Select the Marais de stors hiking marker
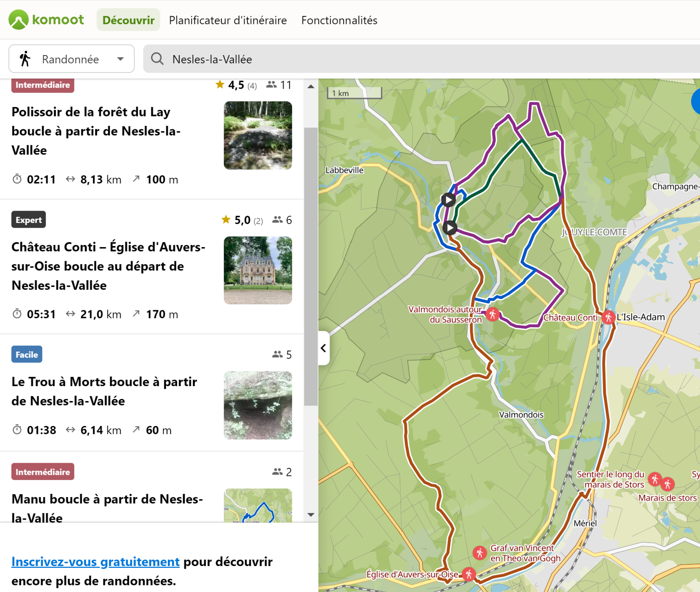Image resolution: width=700 pixels, height=592 pixels. 668,484
